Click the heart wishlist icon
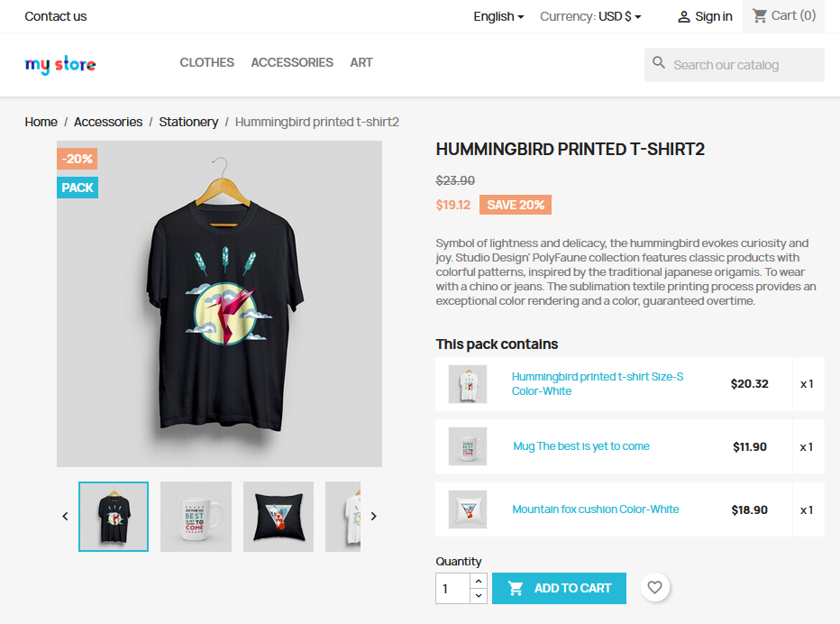Image resolution: width=840 pixels, height=624 pixels. [654, 588]
